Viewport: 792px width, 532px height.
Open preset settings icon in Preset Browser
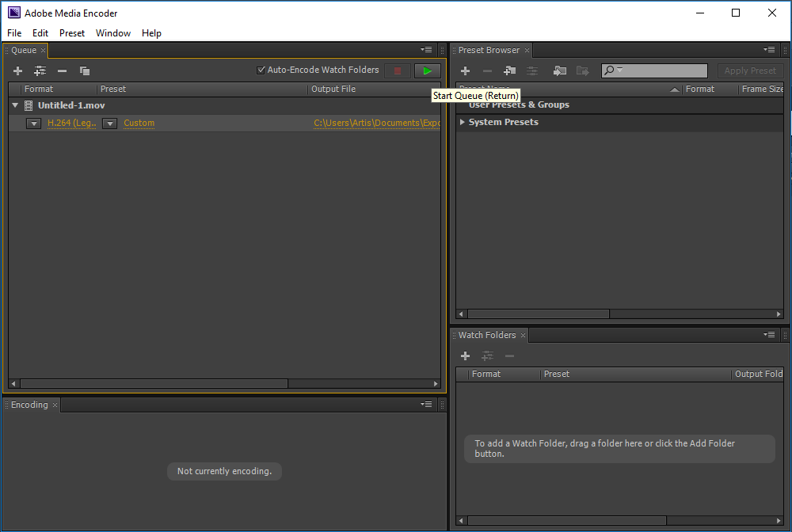[x=532, y=70]
